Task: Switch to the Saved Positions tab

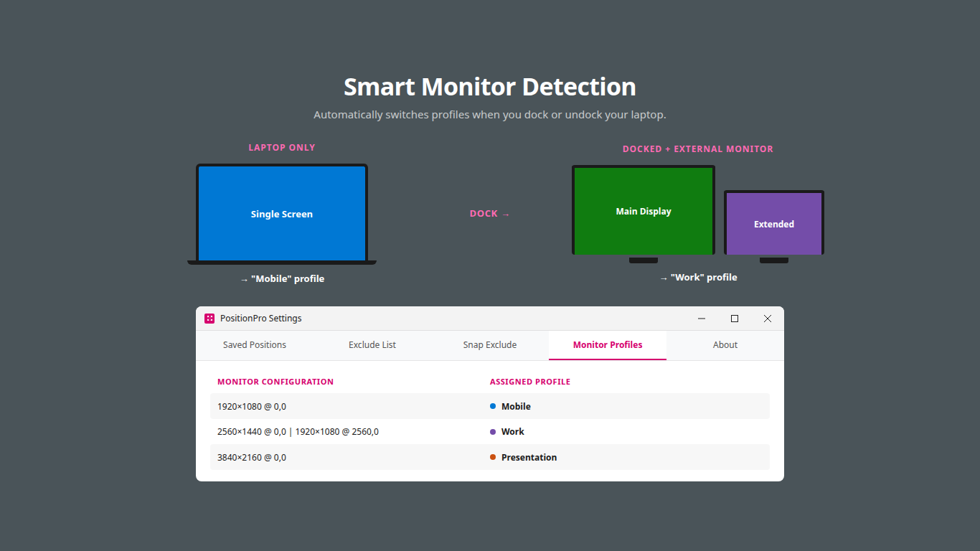Action: coord(255,344)
